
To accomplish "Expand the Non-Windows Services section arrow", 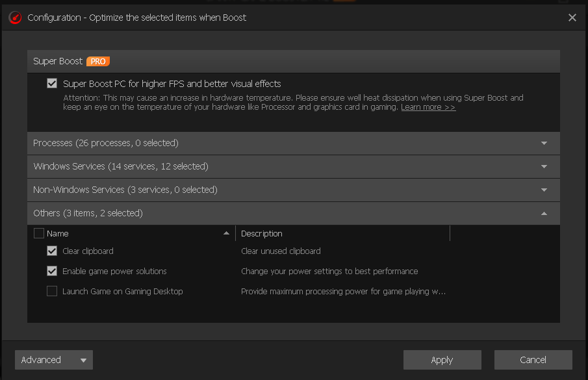I will click(544, 190).
